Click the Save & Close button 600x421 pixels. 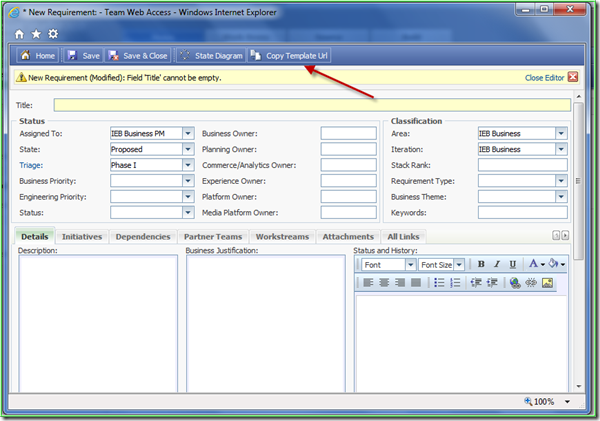coord(138,56)
